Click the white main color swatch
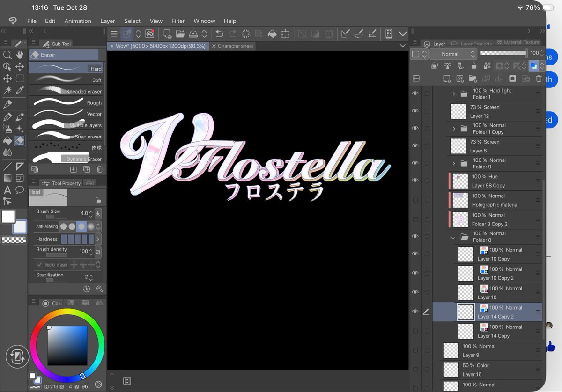Screen dimensions: 562x392 click(x=8, y=217)
